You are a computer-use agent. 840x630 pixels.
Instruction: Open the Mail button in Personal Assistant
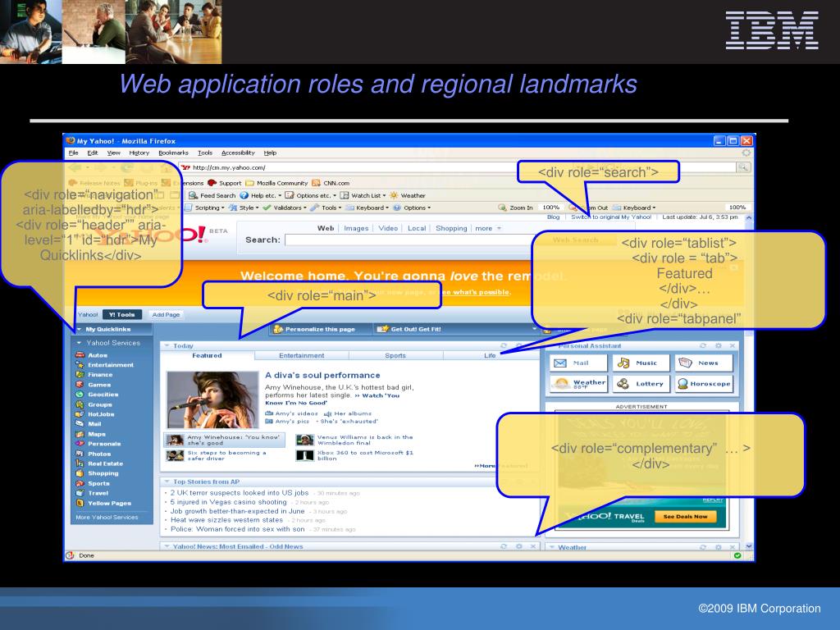pos(578,363)
